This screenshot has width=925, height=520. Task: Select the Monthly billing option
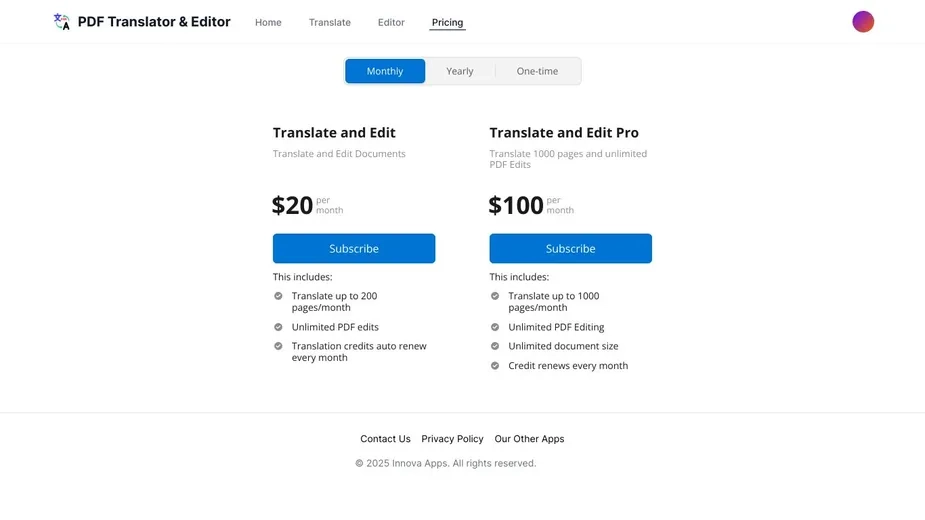pyautogui.click(x=385, y=71)
